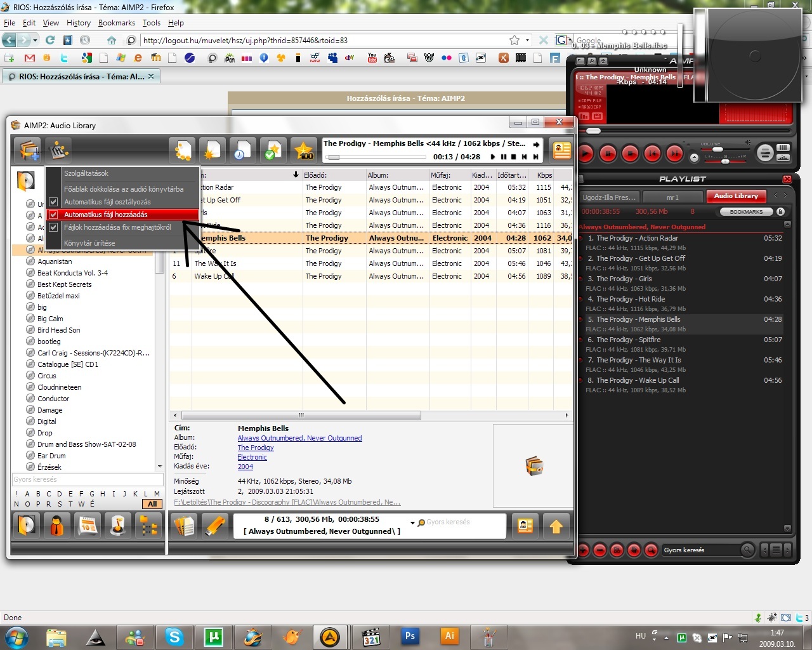This screenshot has width=812, height=650.
Task: Select the album disc view icon at bottom
Action: point(27,526)
